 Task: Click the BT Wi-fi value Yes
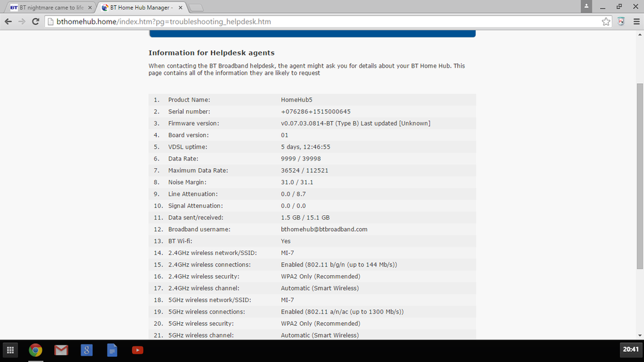(286, 242)
